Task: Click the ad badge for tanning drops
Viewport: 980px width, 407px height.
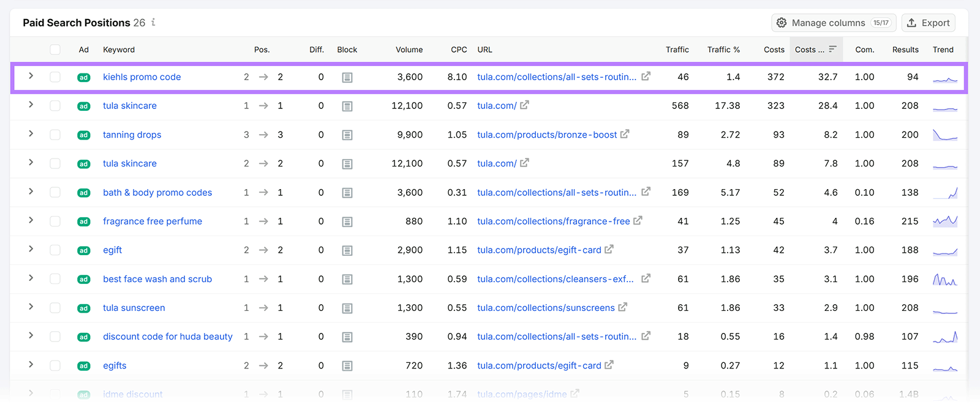Action: tap(84, 135)
